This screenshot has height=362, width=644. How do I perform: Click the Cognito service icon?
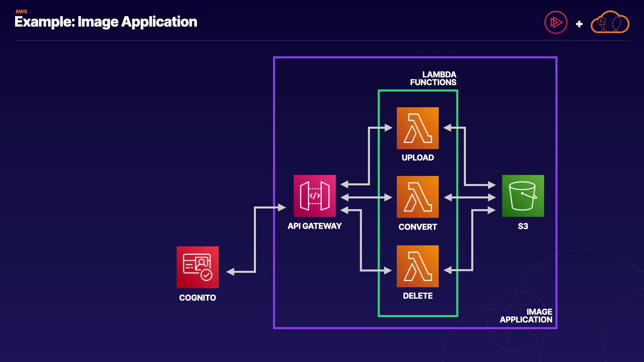tap(198, 267)
